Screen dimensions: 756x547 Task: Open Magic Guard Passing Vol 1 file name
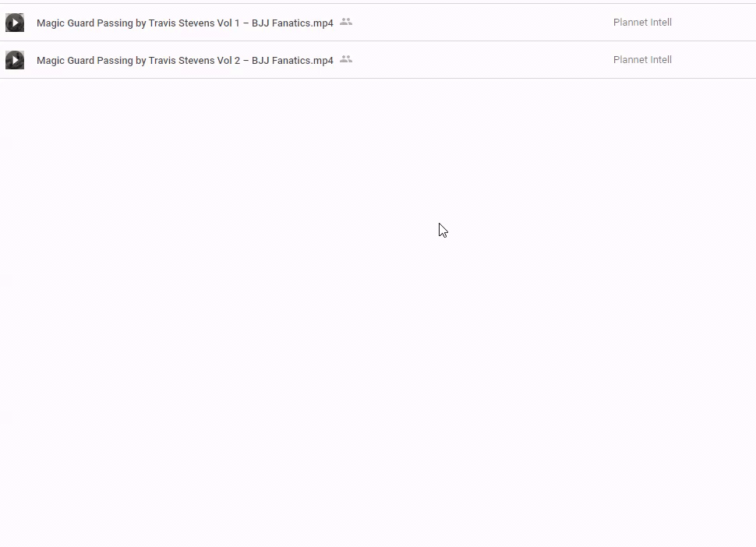[x=185, y=23]
